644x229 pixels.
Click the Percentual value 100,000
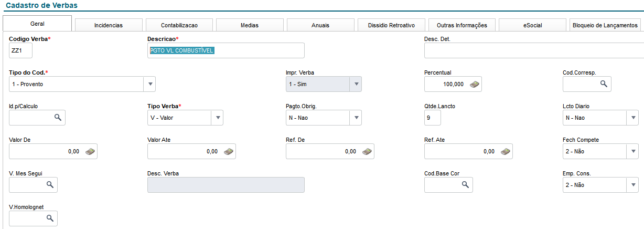point(454,84)
